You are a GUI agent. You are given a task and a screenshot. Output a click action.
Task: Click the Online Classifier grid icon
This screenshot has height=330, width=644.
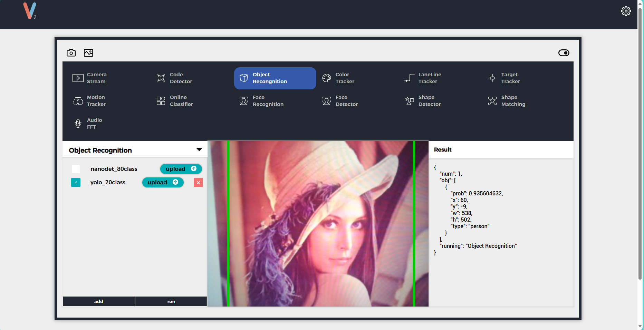click(x=161, y=101)
